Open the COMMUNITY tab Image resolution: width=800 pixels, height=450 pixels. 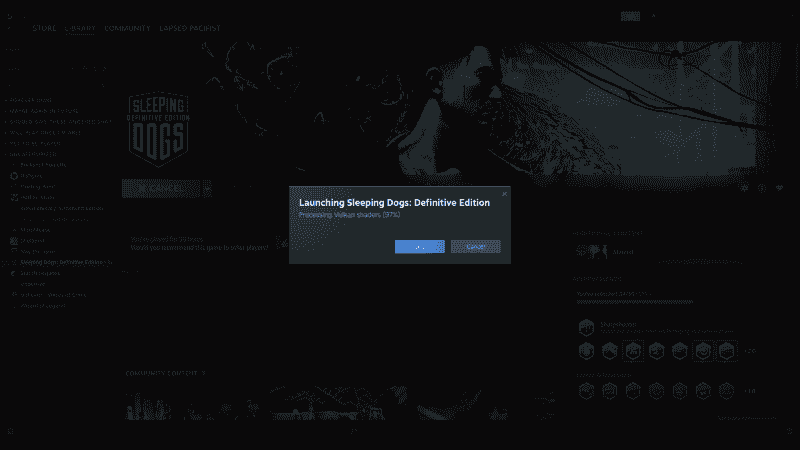coord(128,28)
